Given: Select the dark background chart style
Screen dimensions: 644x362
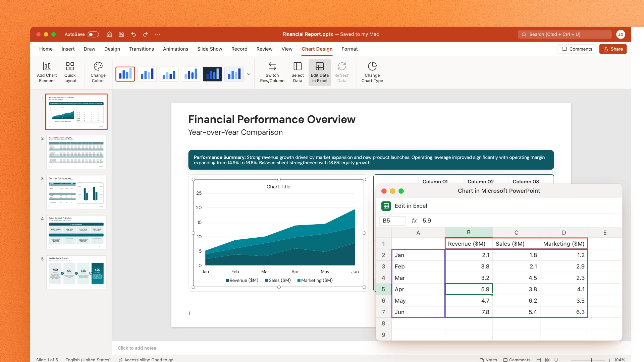Looking at the screenshot, I should pyautogui.click(x=212, y=74).
